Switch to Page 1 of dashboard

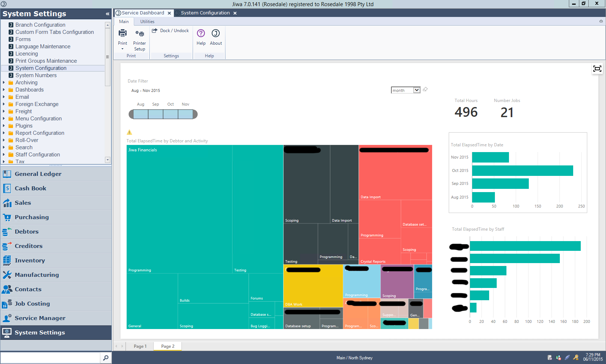140,346
